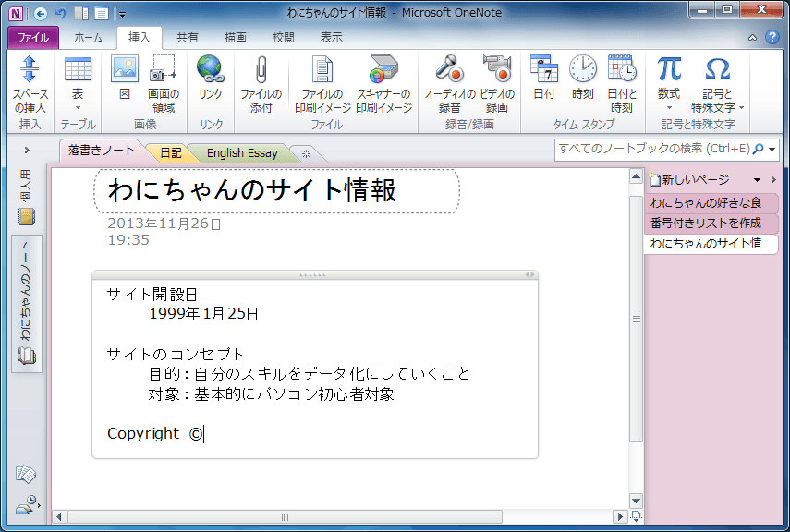Screen dimensions: 790x532
Task: Open Unfiled Notes icon at sidebar bottom
Action: coord(26,474)
